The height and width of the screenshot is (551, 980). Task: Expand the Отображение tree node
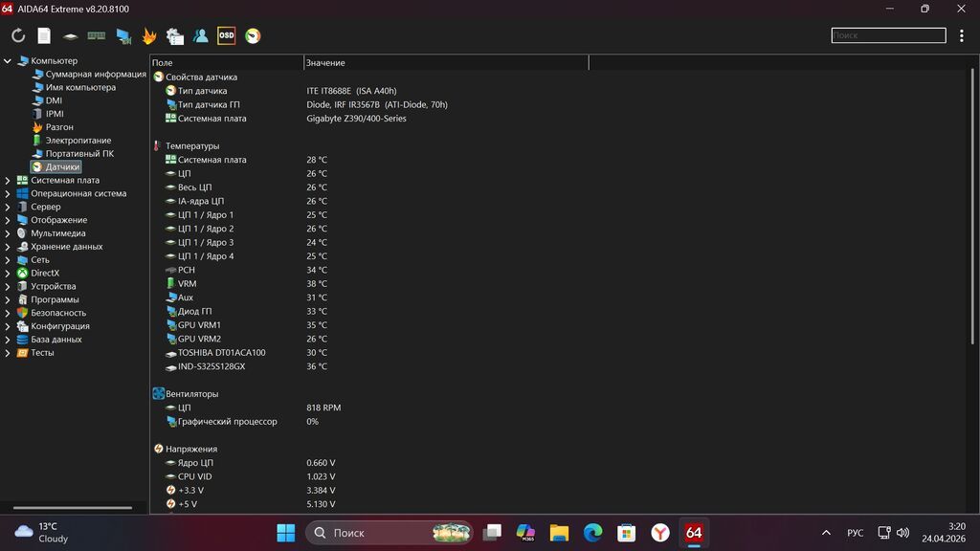[8, 220]
